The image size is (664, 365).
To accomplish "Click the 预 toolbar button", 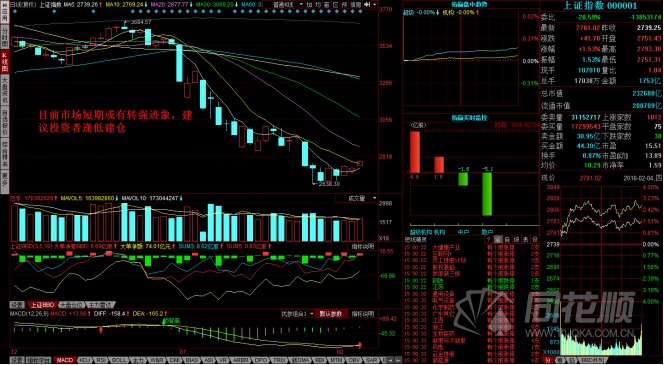I will coord(343,4).
